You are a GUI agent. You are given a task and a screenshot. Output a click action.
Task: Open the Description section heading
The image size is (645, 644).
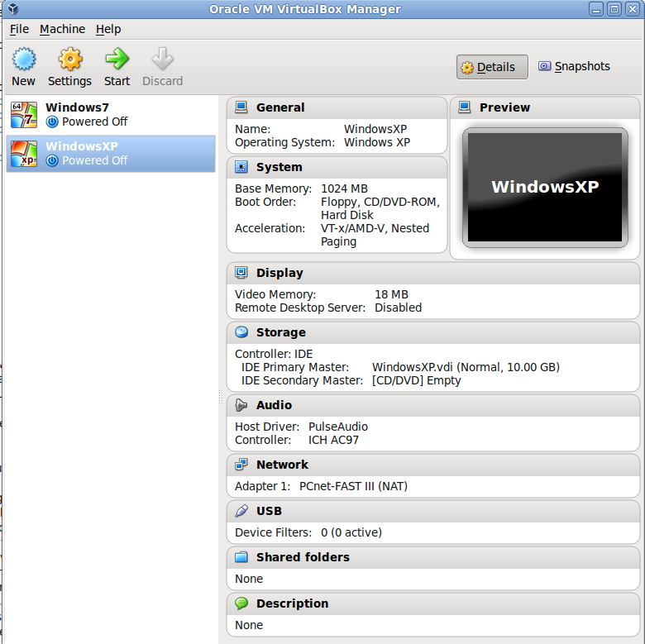point(292,603)
